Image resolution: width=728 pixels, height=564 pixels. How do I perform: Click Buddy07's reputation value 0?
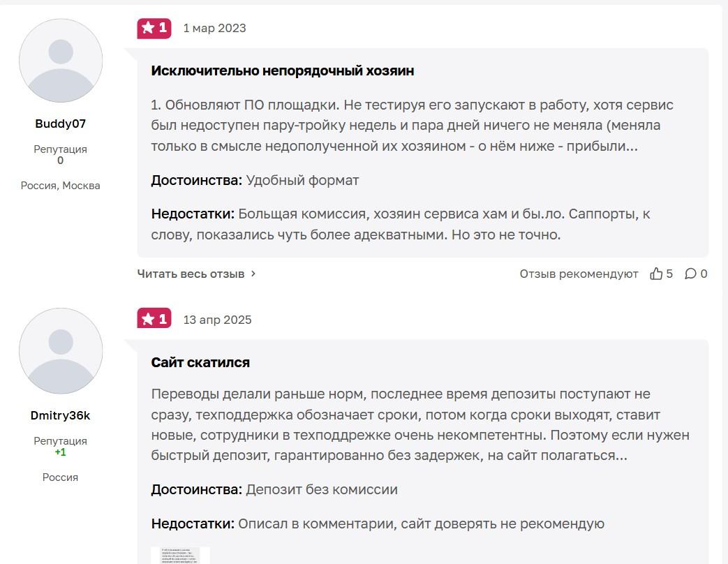61,161
